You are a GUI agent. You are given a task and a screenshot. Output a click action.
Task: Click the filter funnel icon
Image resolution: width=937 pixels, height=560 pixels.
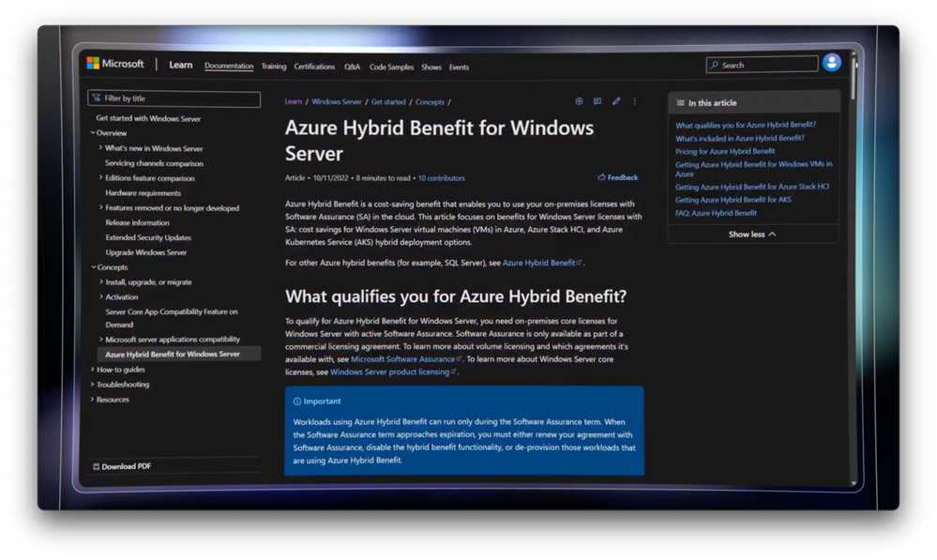97,98
